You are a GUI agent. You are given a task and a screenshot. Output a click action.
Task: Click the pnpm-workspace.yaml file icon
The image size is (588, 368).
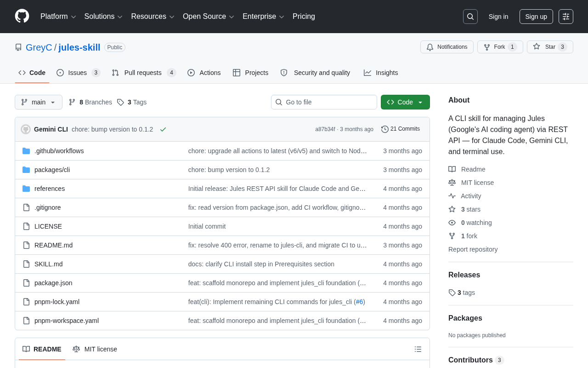(x=26, y=321)
